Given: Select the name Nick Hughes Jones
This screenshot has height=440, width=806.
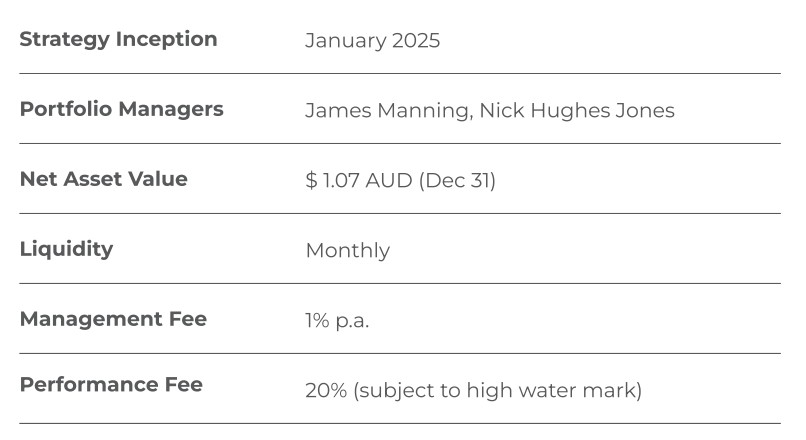Looking at the screenshot, I should pos(577,110).
